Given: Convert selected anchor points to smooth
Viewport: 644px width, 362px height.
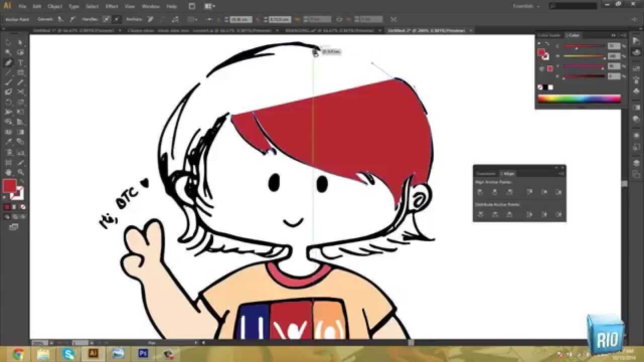Looking at the screenshot, I should tap(72, 19).
